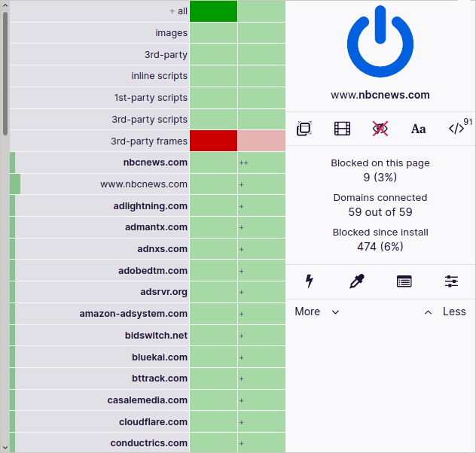
Task: Set local rule cell for 3rd-party scripts
Action: click(261, 119)
